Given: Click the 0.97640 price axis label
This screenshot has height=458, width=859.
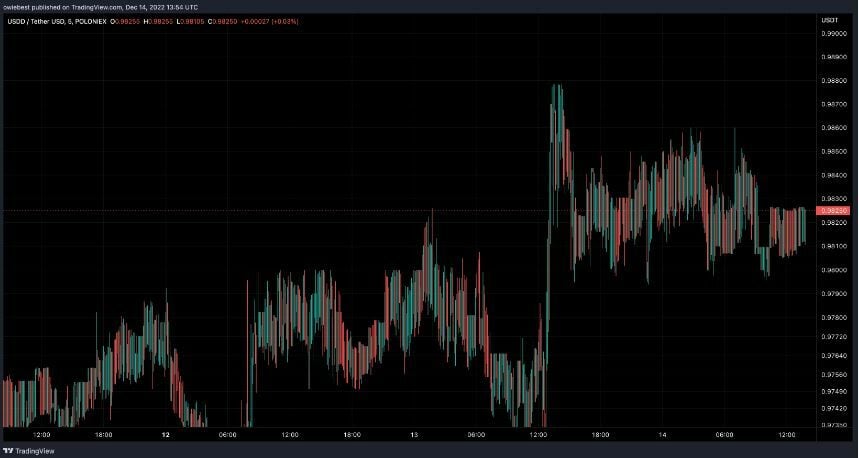Looking at the screenshot, I should point(833,356).
